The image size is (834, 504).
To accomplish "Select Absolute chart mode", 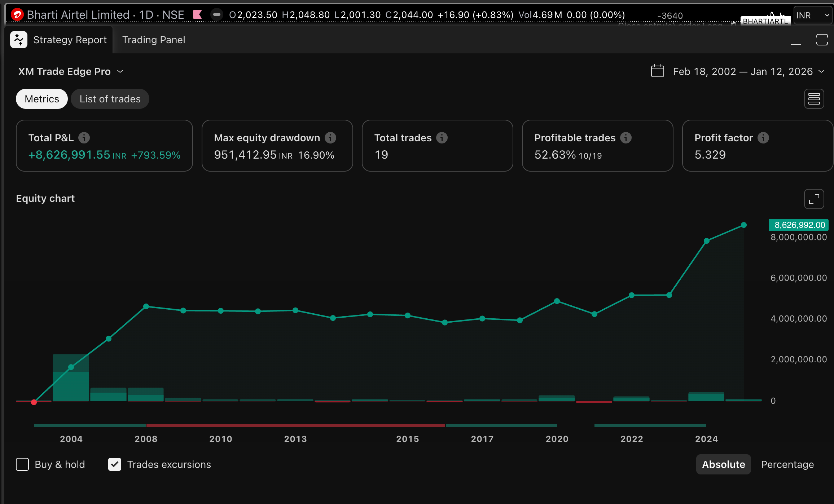I will point(723,464).
